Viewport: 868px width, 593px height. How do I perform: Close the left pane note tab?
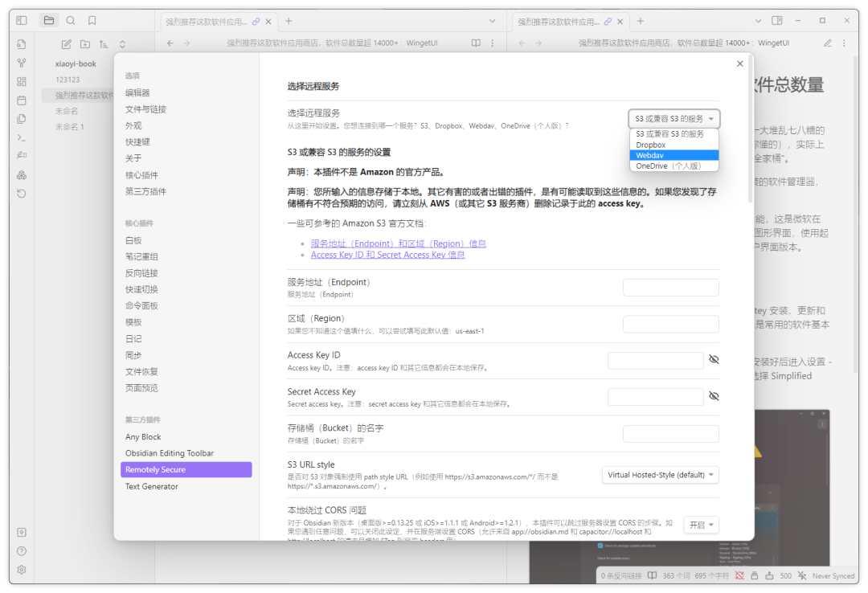point(268,22)
